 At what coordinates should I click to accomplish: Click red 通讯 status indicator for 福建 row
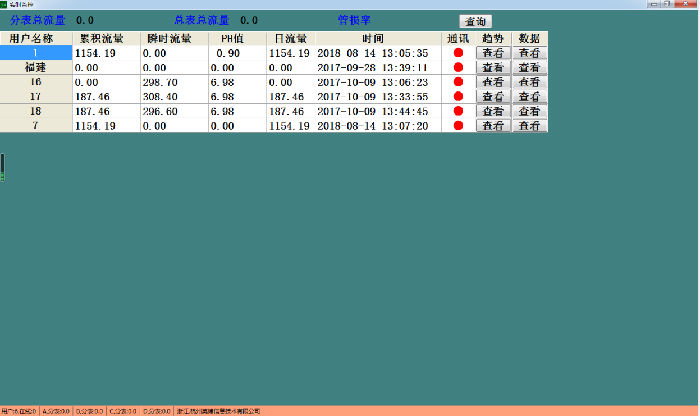tap(458, 67)
